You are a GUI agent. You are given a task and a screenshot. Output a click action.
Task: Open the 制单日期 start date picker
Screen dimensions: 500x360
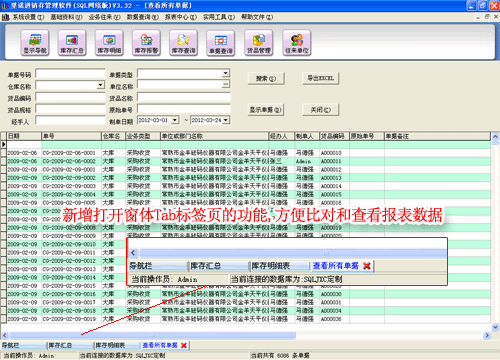click(175, 120)
